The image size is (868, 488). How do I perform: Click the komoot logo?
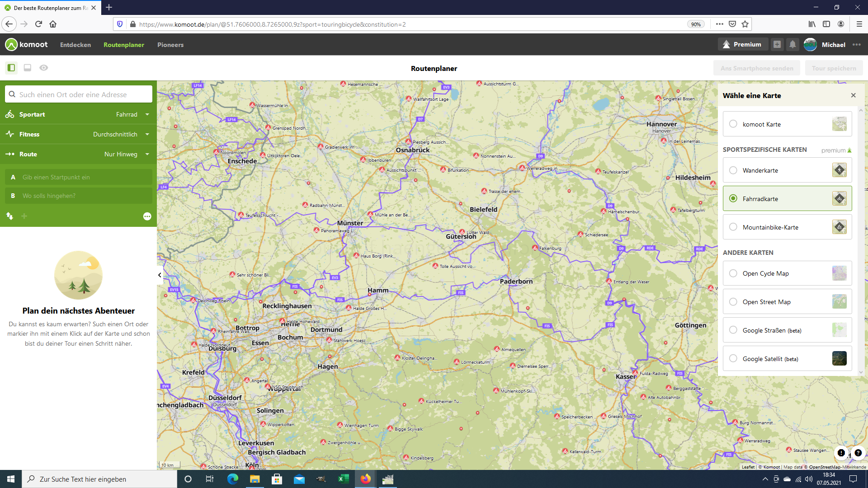[x=26, y=44]
